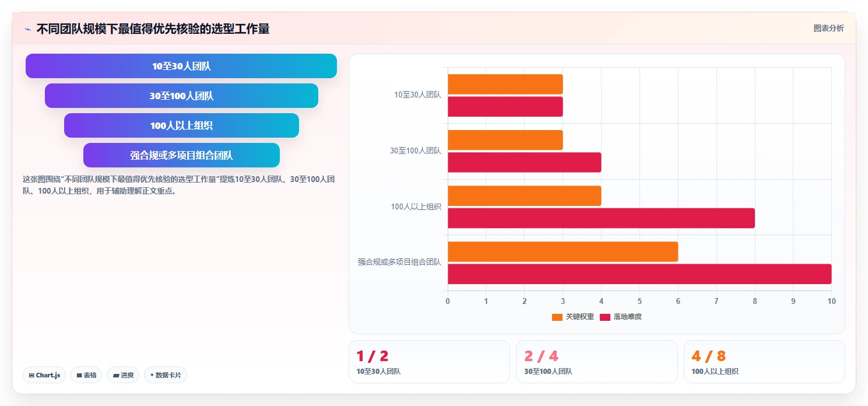The width and height of the screenshot is (868, 406).
Task: Click the 数据卡片 tag chip
Action: point(166,375)
